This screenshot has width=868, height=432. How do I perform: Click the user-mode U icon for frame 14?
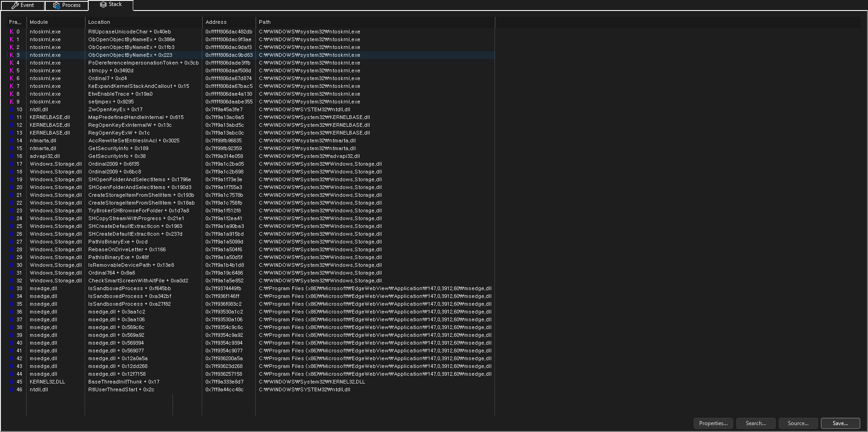(x=11, y=140)
